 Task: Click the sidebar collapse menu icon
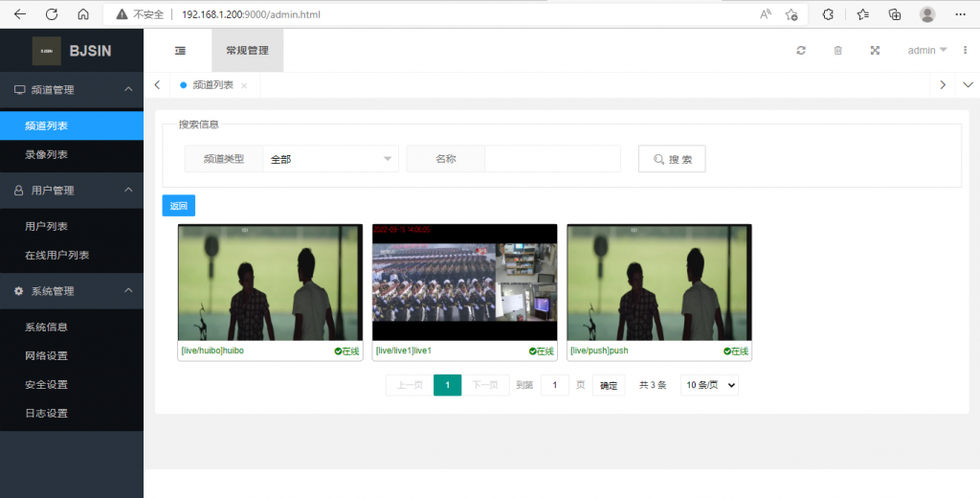[180, 51]
